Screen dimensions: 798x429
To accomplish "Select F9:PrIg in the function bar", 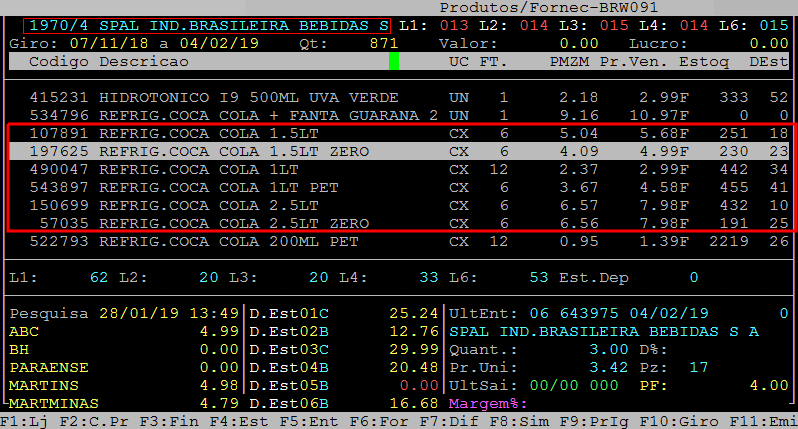I will (586, 421).
